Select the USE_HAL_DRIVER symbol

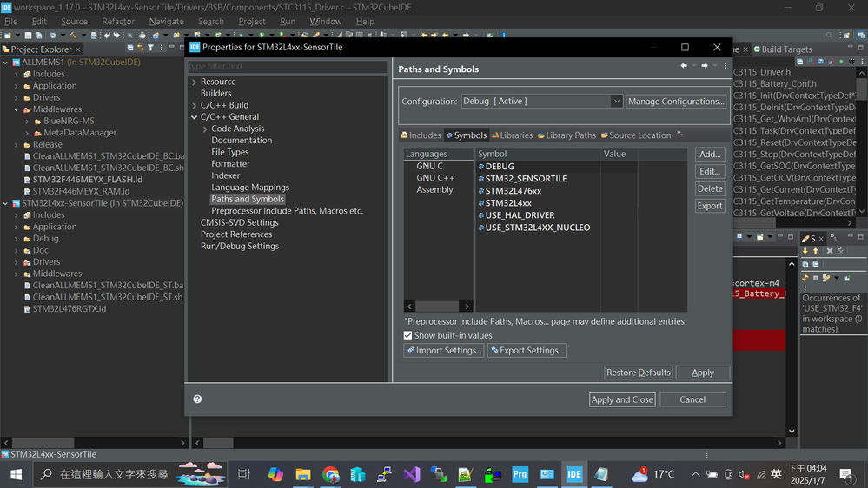point(520,215)
